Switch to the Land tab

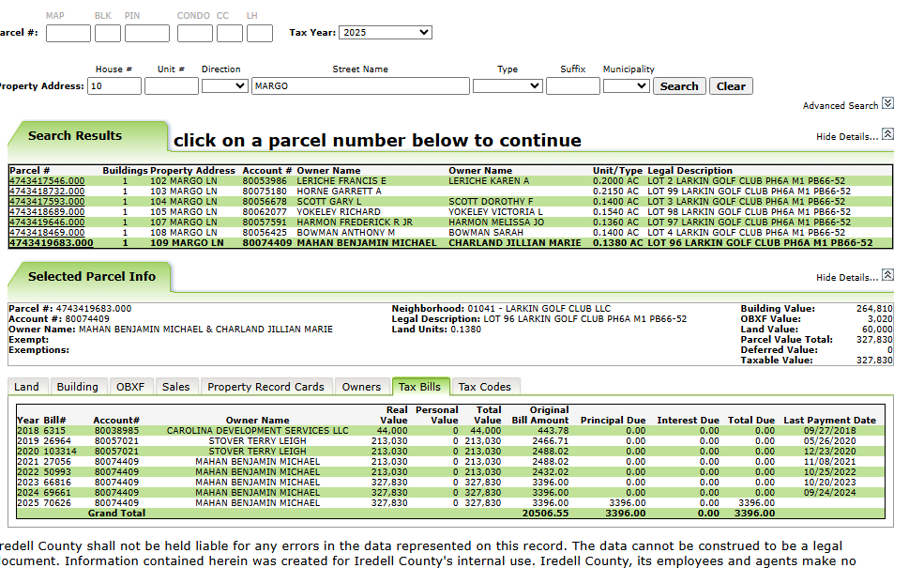(27, 387)
